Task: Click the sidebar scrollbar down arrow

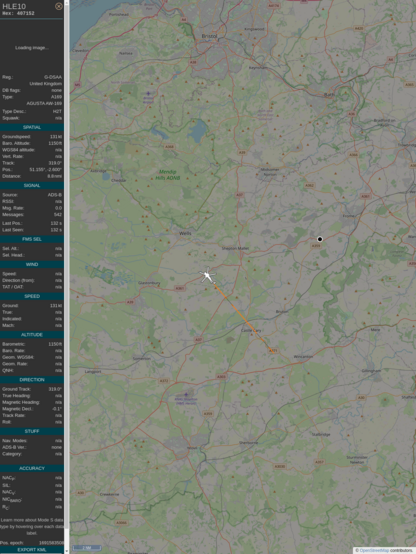Action: (x=67, y=551)
